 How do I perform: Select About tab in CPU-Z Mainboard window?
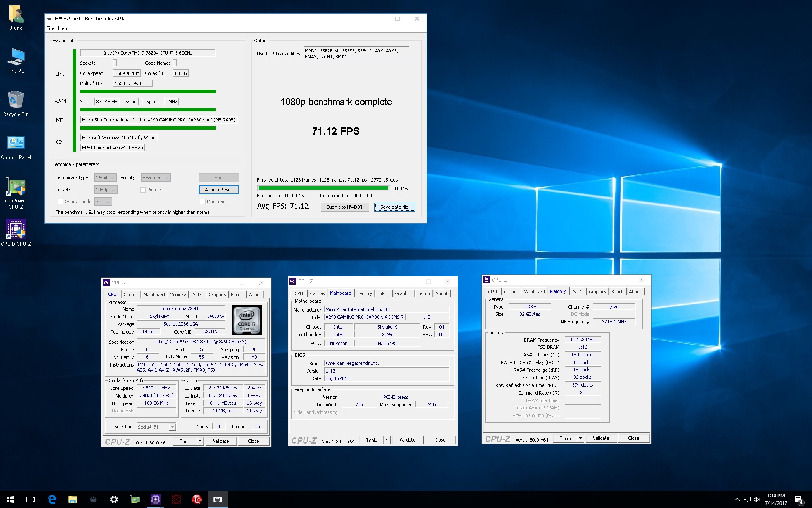(442, 293)
